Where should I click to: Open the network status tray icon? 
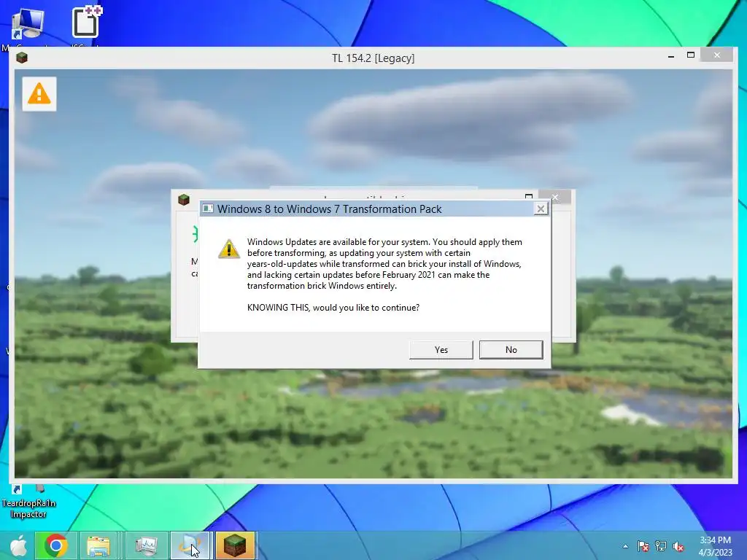[661, 546]
